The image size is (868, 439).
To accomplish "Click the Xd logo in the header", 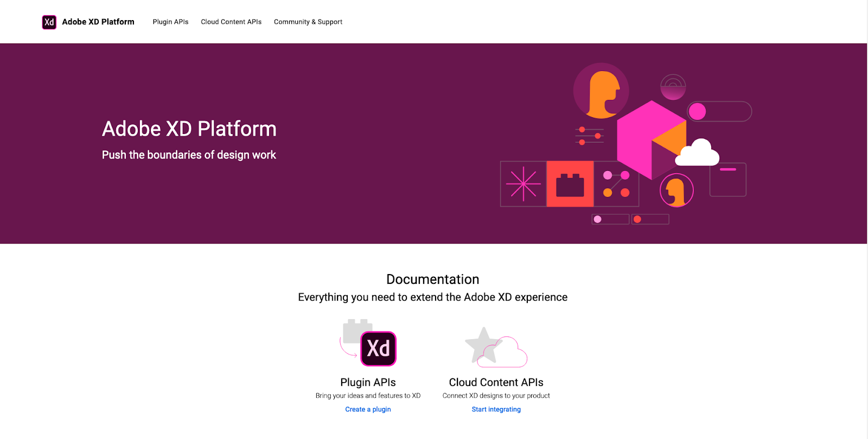I will point(49,22).
